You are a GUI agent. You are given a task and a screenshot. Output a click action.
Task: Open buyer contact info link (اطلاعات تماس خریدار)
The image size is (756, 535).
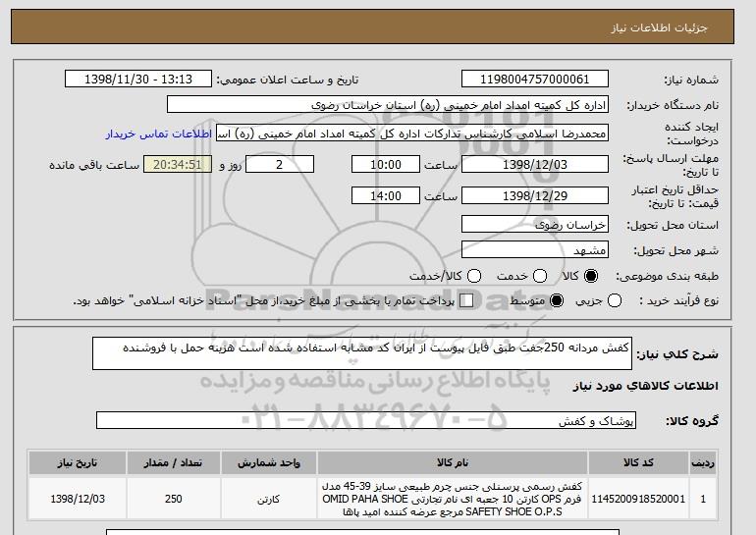click(x=159, y=134)
